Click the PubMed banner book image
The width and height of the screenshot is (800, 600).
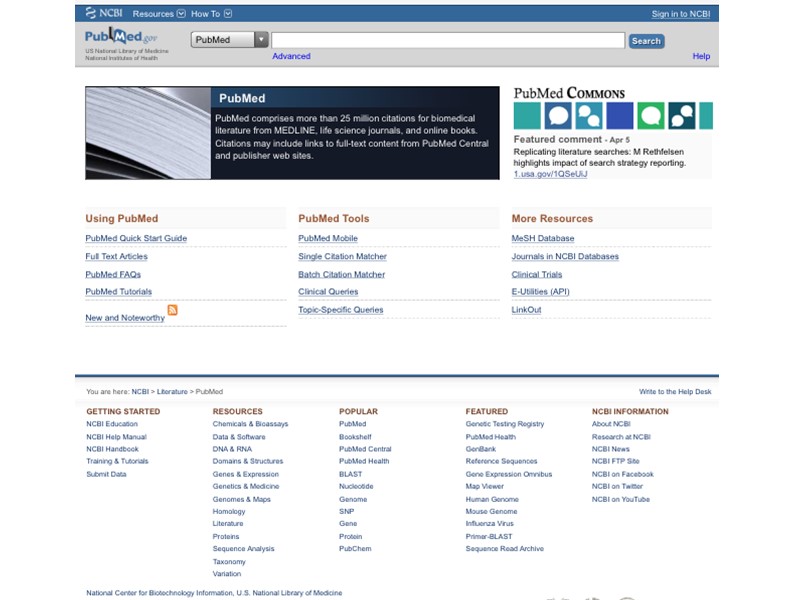[148, 133]
